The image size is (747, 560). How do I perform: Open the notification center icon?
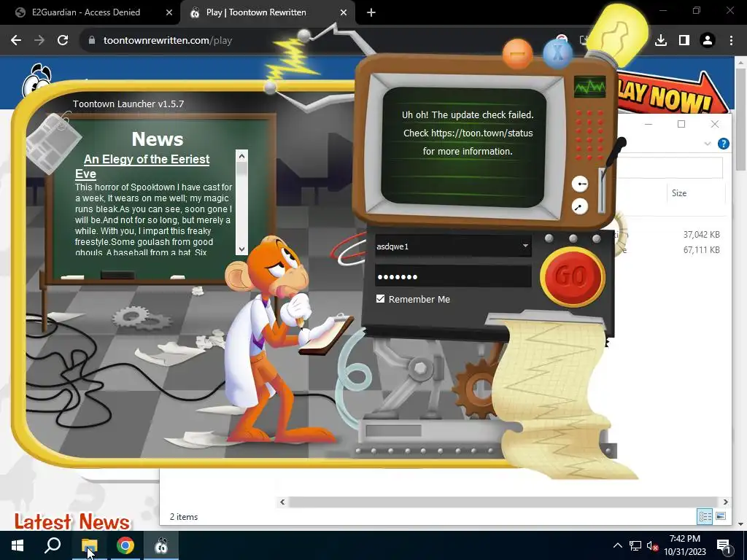[724, 545]
